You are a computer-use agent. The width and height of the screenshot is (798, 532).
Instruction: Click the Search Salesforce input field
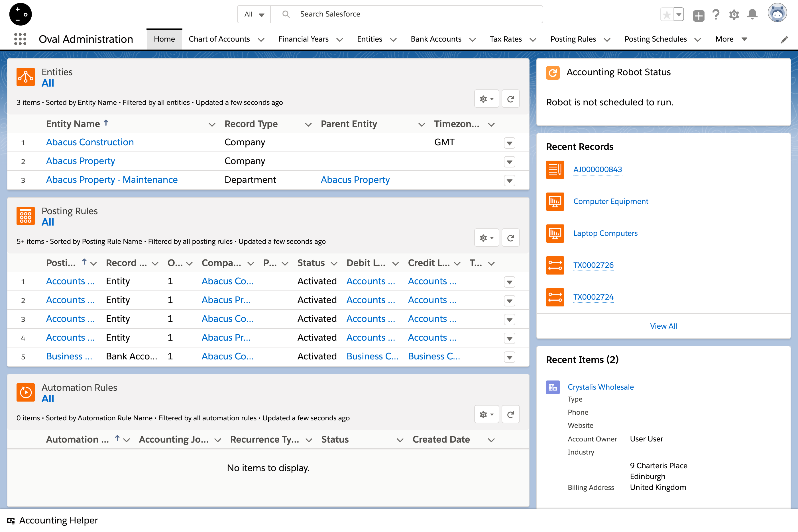tap(390, 14)
